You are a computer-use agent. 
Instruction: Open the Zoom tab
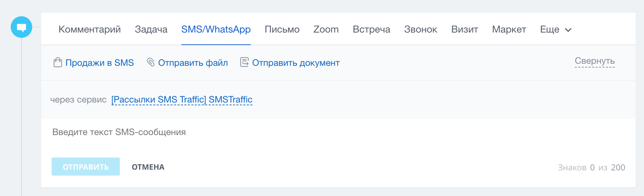[x=326, y=29]
